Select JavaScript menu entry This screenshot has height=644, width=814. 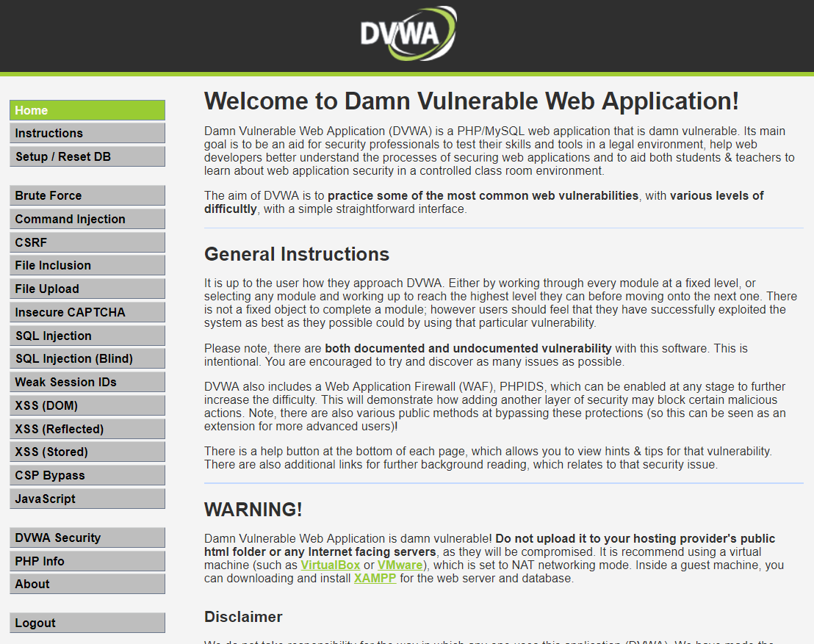[x=87, y=499]
